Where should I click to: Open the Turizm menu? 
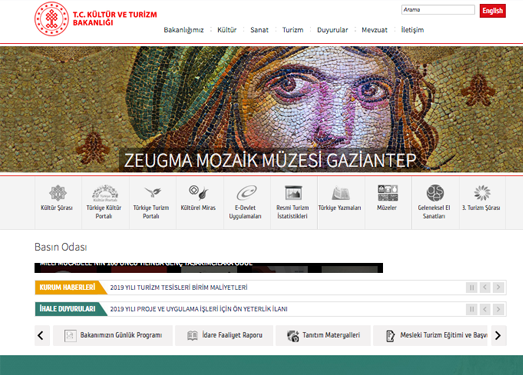[293, 30]
